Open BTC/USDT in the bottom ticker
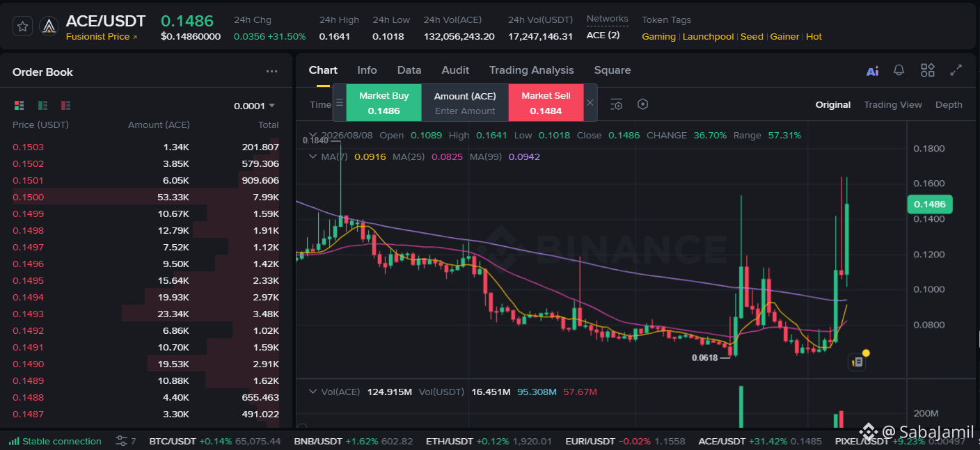Screen dimensions: 980x450 pyautogui.click(x=215, y=441)
